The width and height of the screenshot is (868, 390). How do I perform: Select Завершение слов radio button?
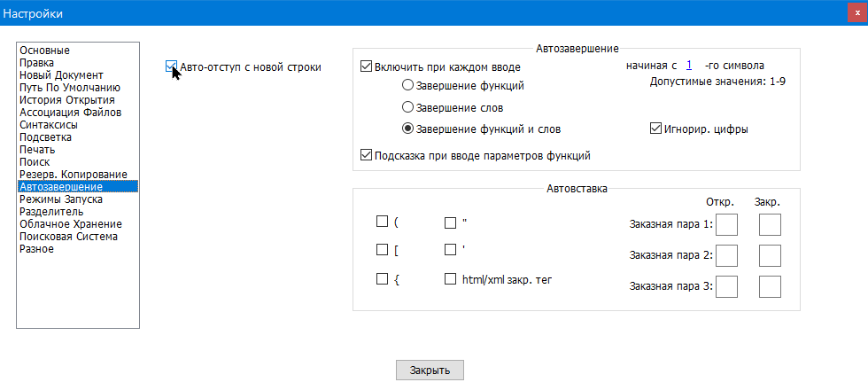(408, 107)
